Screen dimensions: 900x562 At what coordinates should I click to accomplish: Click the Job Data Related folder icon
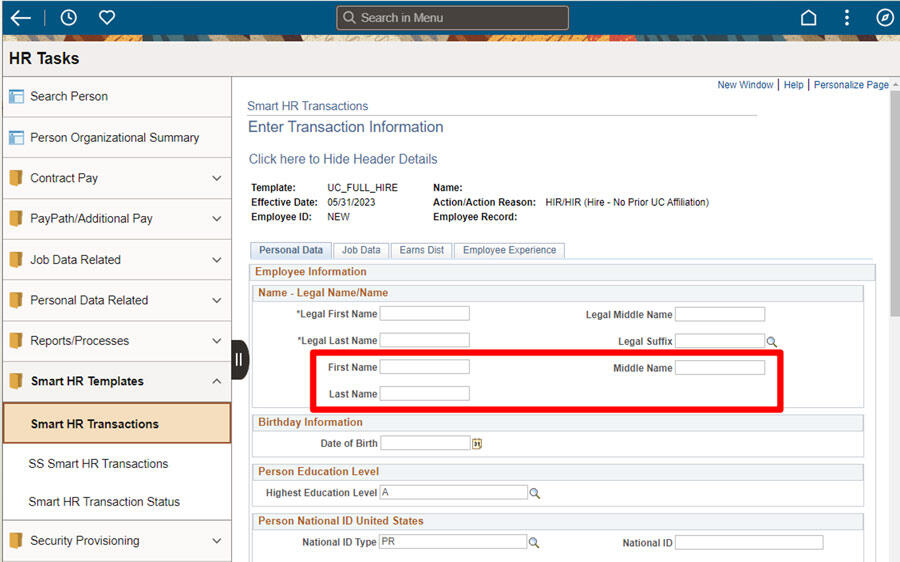point(16,259)
